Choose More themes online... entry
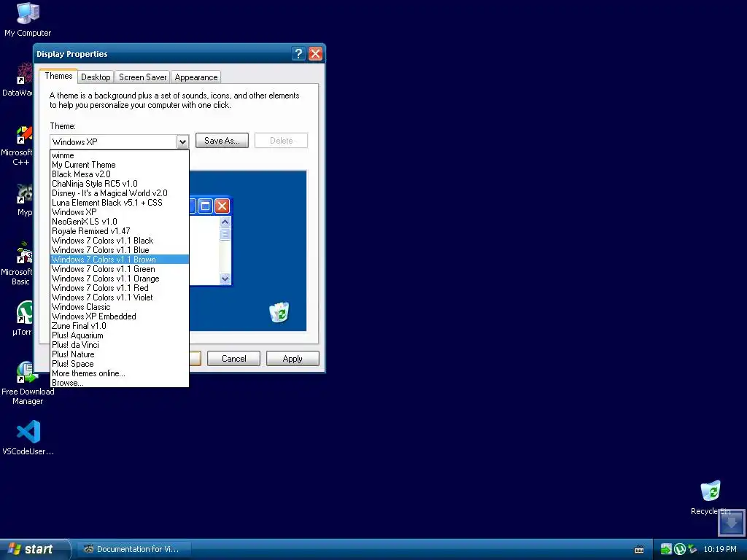Image resolution: width=747 pixels, height=560 pixels. pos(120,373)
